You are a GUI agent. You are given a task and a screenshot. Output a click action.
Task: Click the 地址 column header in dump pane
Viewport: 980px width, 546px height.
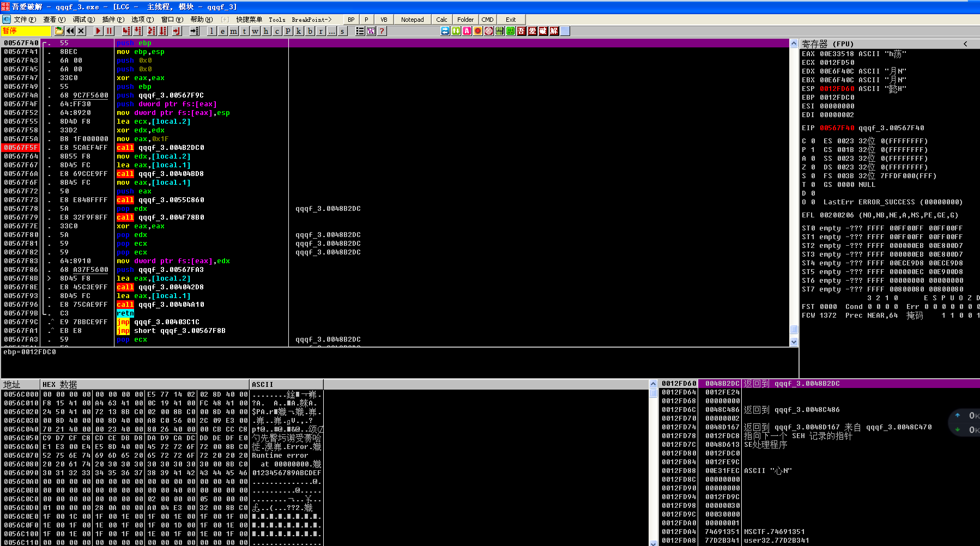tap(21, 384)
